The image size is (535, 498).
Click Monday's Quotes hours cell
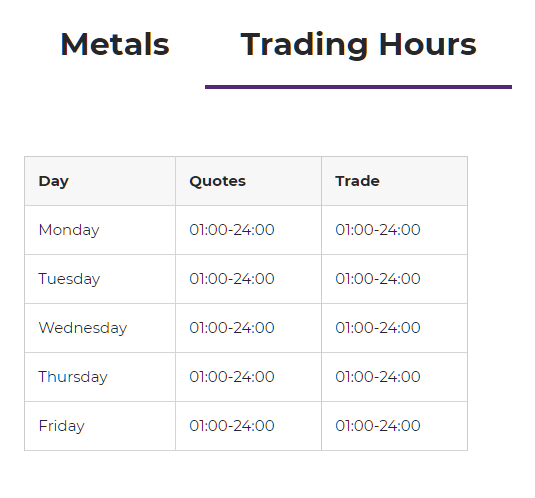click(248, 230)
